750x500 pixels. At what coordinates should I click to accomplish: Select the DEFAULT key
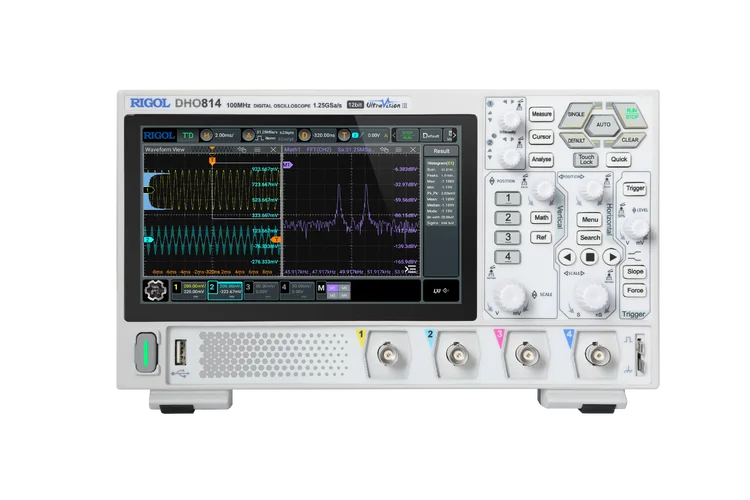pyautogui.click(x=576, y=140)
